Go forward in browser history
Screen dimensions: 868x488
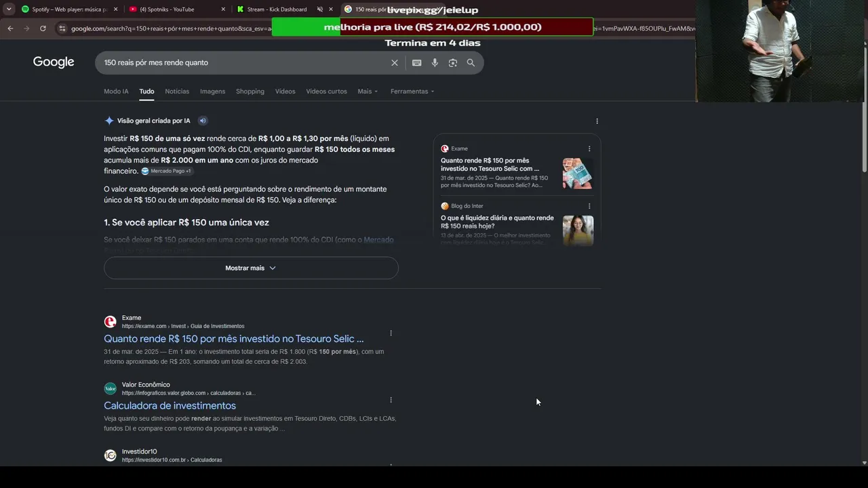(x=26, y=28)
